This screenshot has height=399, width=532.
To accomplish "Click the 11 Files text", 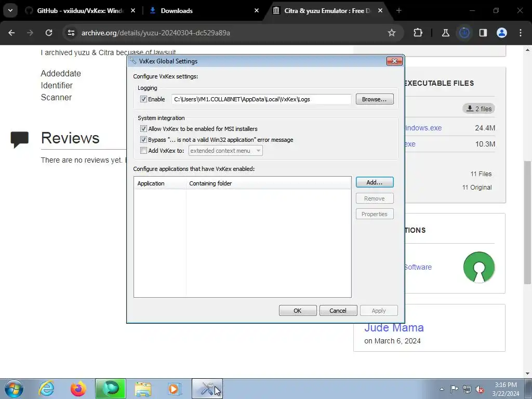I will [481, 174].
